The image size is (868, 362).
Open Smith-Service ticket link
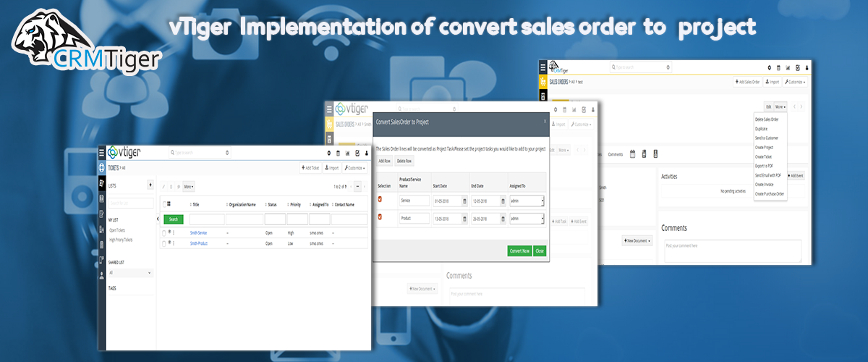(x=198, y=232)
